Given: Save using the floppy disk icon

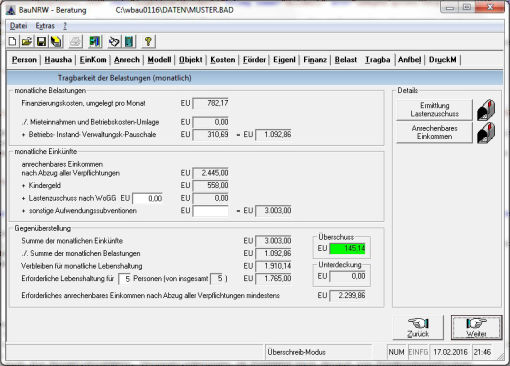Looking at the screenshot, I should [41, 42].
